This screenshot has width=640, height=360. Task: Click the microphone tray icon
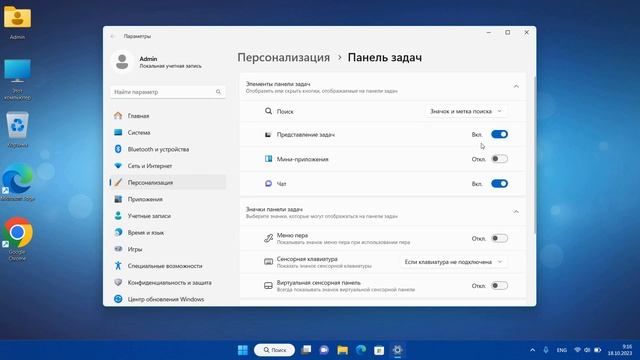pos(546,350)
